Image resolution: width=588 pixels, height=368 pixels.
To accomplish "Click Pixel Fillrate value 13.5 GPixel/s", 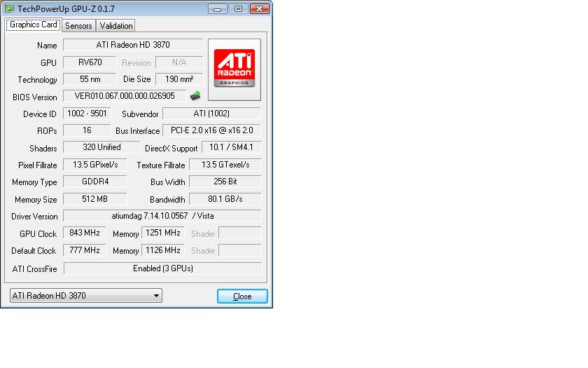I will [x=95, y=165].
